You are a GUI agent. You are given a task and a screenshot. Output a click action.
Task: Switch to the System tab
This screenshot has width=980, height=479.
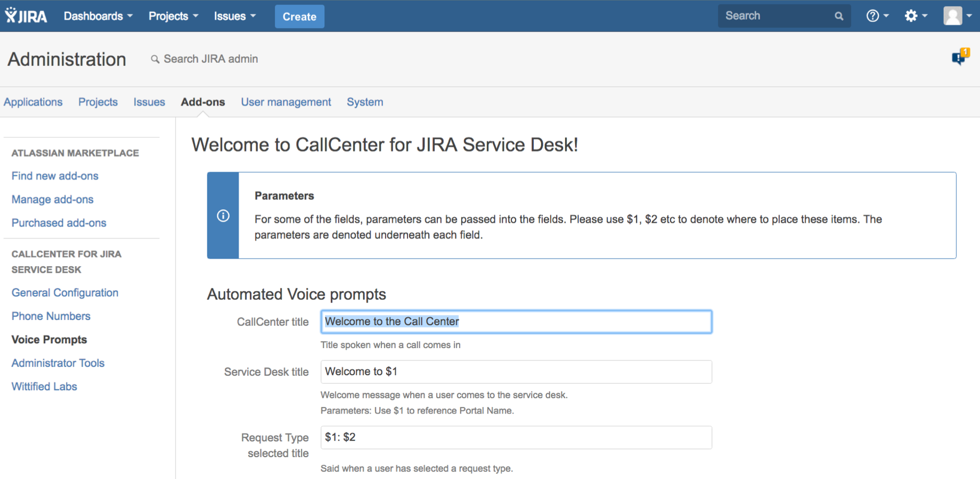coord(365,102)
